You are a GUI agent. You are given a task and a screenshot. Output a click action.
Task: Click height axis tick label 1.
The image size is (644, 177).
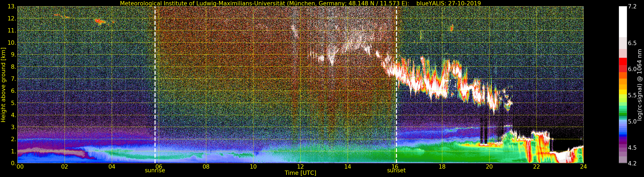(14, 151)
